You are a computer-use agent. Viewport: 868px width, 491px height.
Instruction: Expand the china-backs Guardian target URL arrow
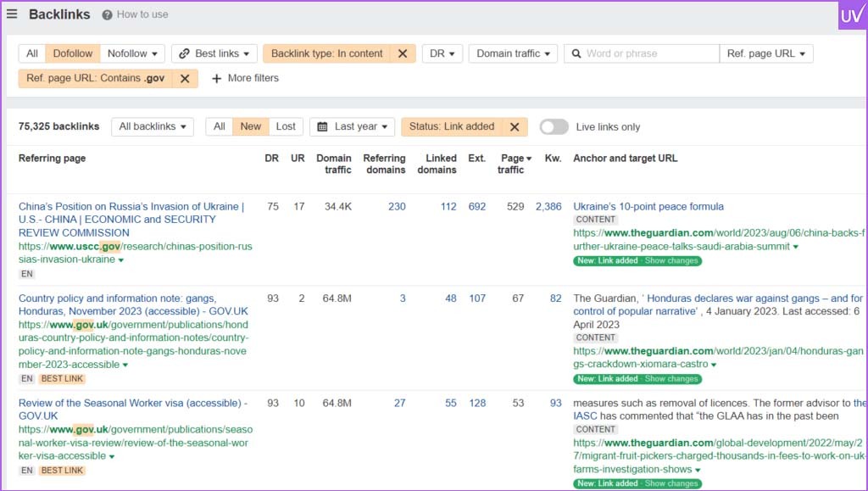click(x=795, y=248)
